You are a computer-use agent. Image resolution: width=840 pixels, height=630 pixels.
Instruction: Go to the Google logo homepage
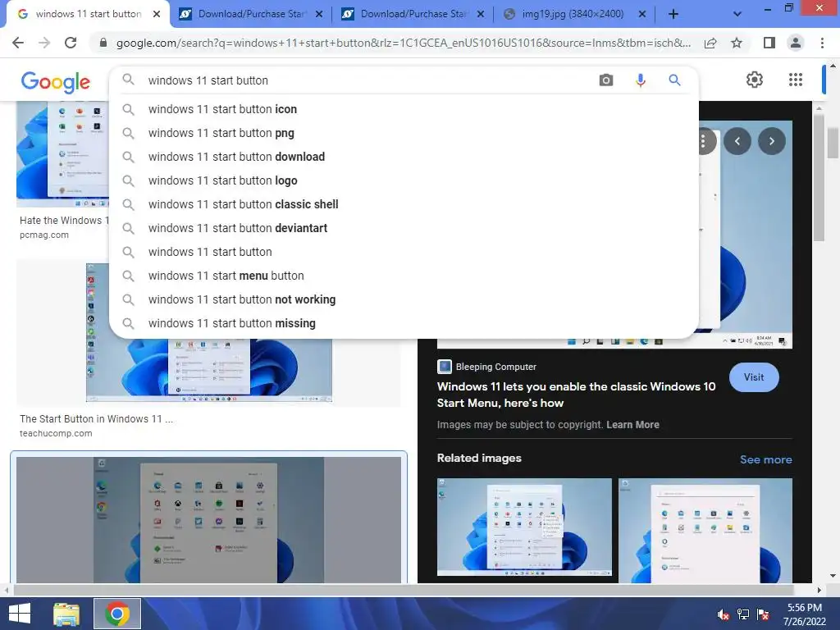56,82
